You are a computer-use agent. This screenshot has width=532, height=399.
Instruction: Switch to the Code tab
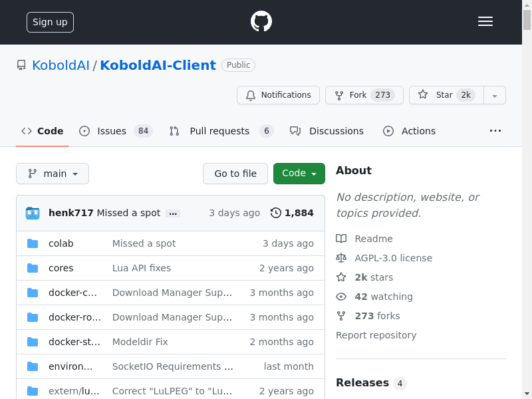tap(43, 131)
